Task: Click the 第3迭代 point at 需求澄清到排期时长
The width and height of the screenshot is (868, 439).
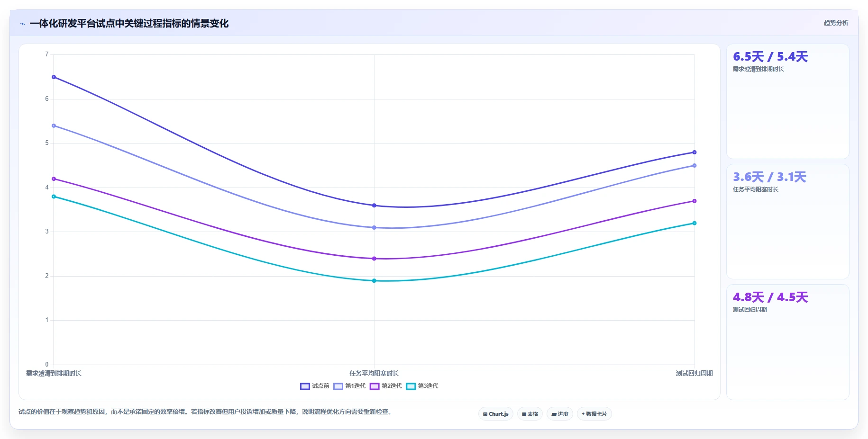Action: [x=54, y=197]
